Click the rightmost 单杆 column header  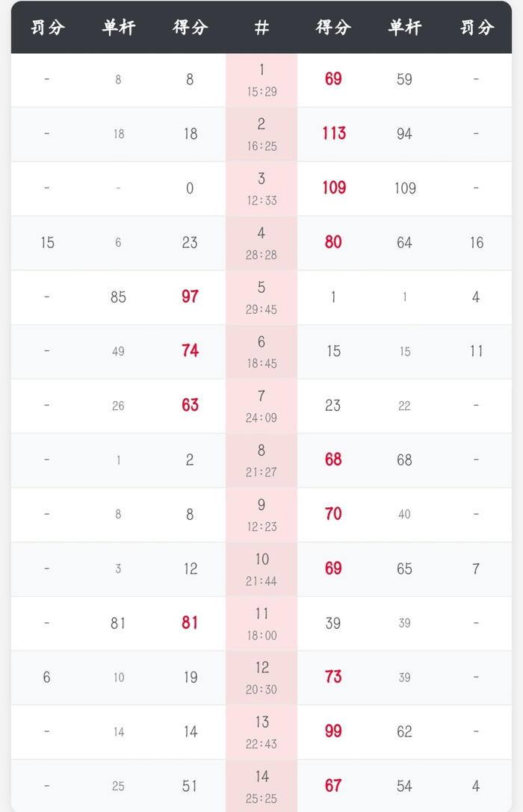pyautogui.click(x=404, y=28)
